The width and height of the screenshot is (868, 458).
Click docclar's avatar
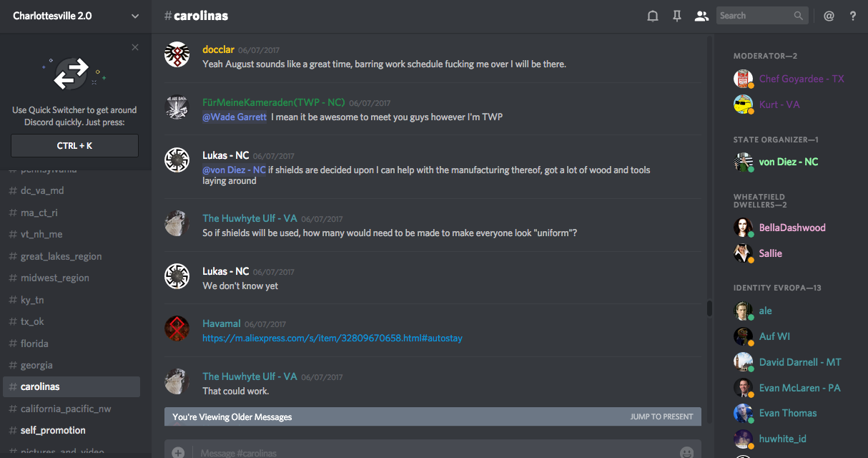click(177, 54)
